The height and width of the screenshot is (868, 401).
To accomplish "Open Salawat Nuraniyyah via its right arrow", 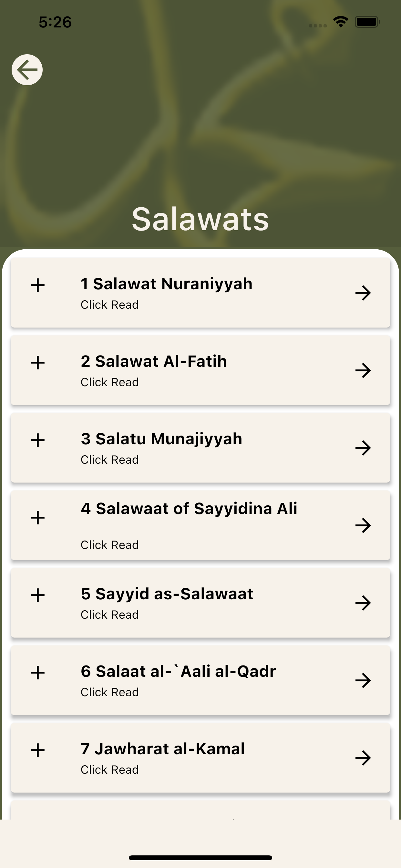I will (363, 293).
